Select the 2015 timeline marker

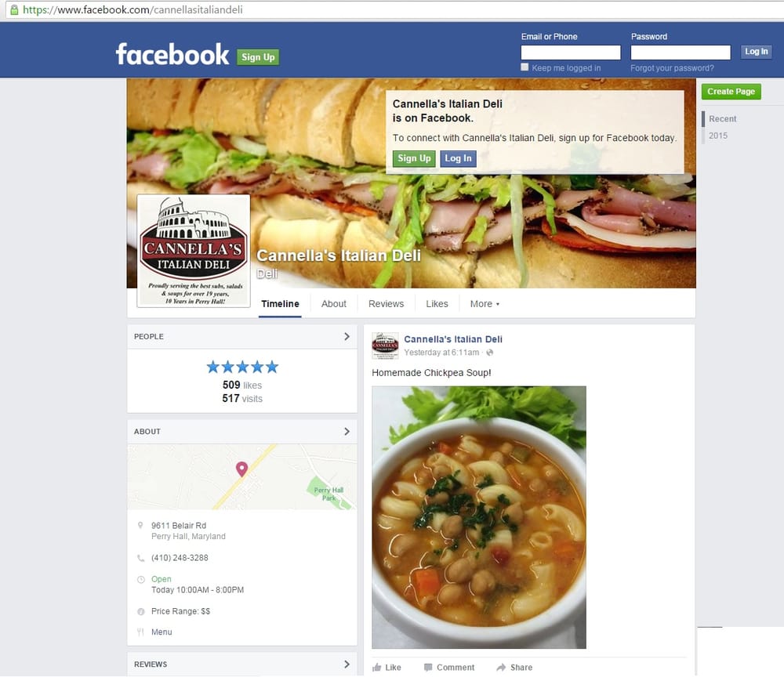pyautogui.click(x=718, y=136)
